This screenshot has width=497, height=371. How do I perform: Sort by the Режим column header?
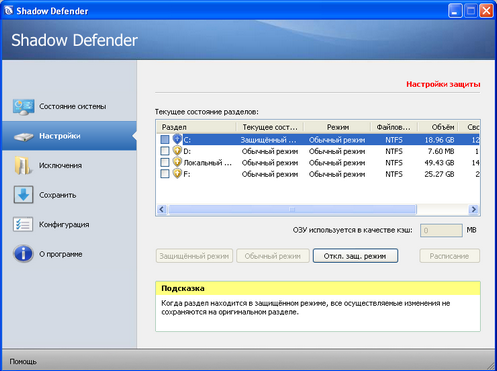[338, 127]
